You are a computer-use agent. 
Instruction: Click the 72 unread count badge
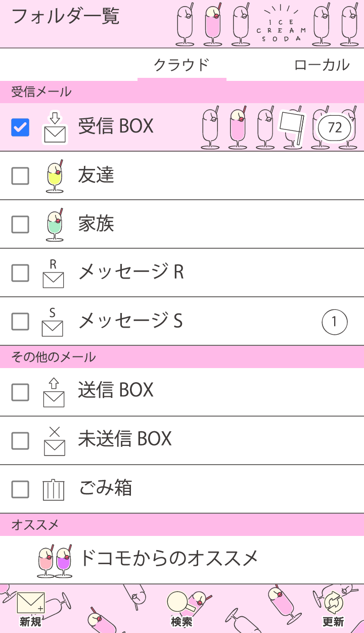(x=335, y=127)
